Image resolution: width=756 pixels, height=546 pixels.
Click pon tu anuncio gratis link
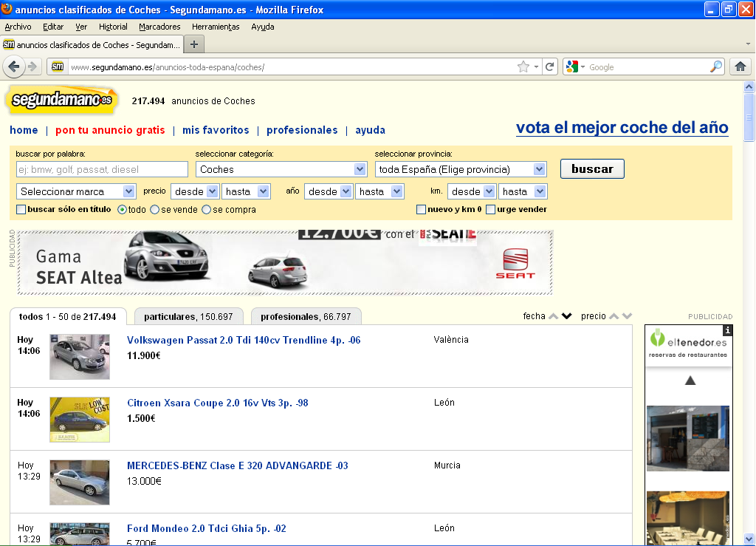pos(110,130)
